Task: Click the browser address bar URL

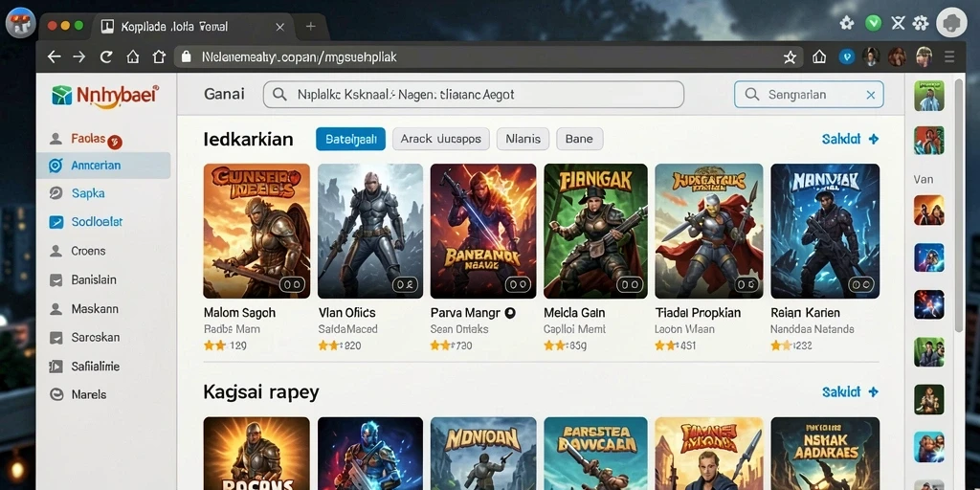Action: 300,57
